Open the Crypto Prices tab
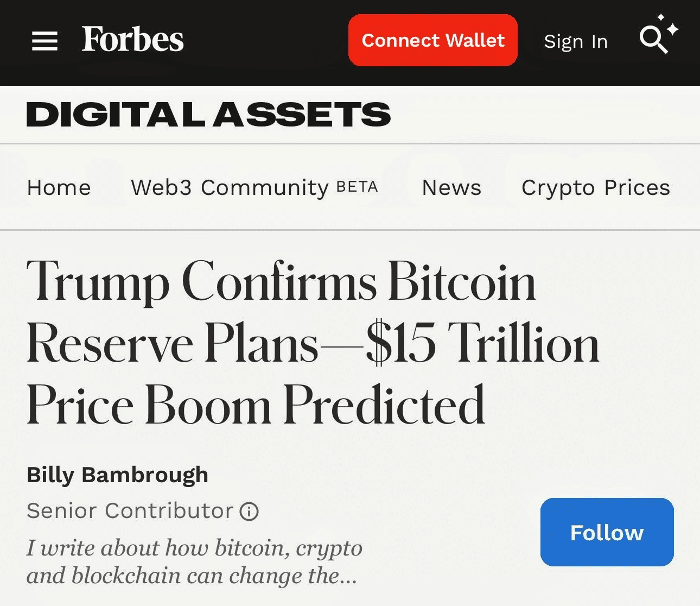 [596, 188]
